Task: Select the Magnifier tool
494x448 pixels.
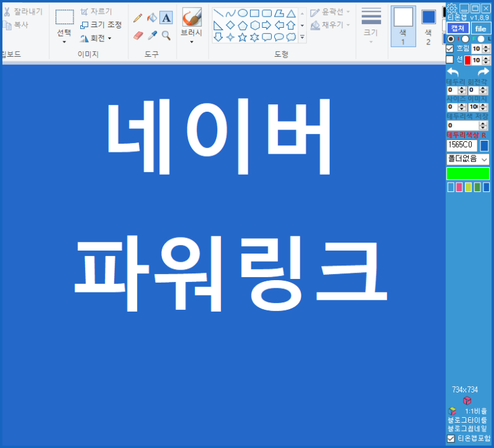Action: point(166,36)
